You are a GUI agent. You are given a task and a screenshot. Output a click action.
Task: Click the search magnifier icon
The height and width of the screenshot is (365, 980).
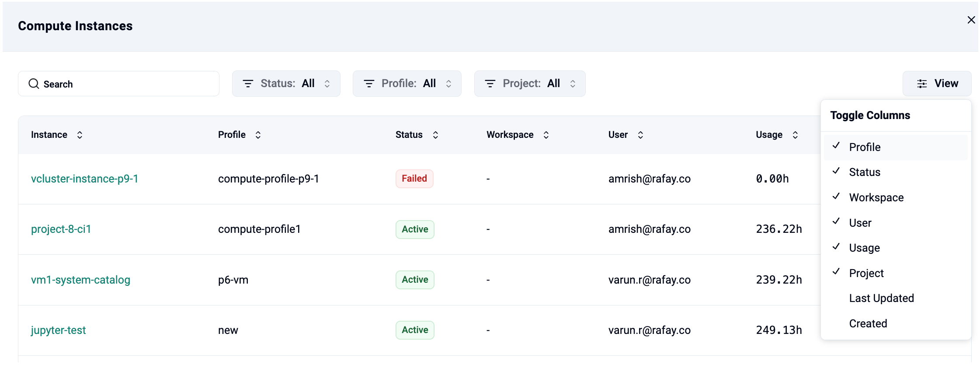pyautogui.click(x=34, y=84)
